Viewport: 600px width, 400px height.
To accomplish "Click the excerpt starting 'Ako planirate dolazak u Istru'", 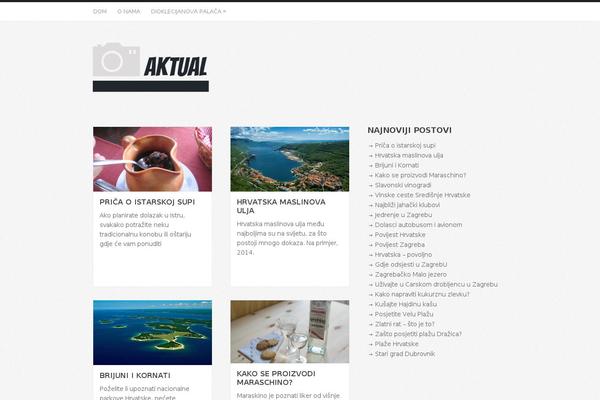I will [145, 230].
